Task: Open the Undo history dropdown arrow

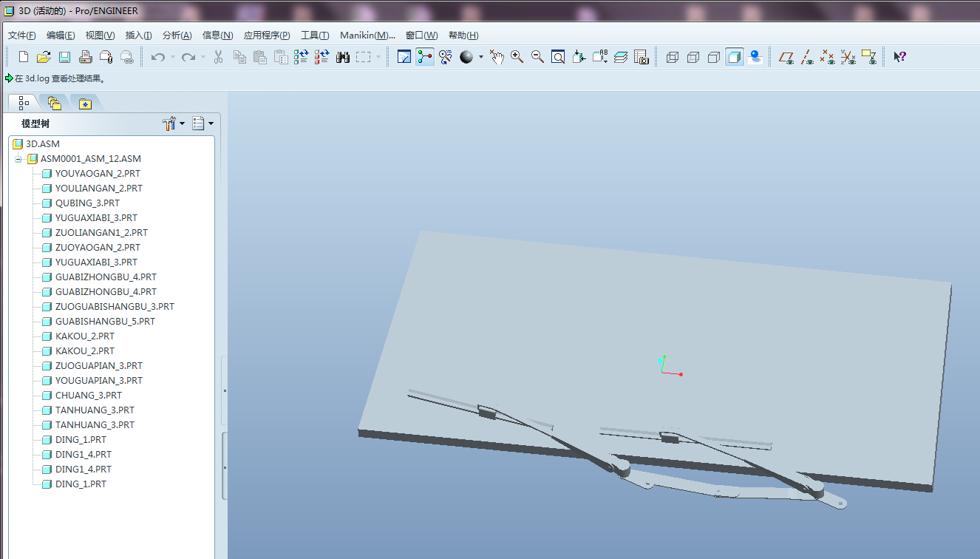Action: [172, 57]
